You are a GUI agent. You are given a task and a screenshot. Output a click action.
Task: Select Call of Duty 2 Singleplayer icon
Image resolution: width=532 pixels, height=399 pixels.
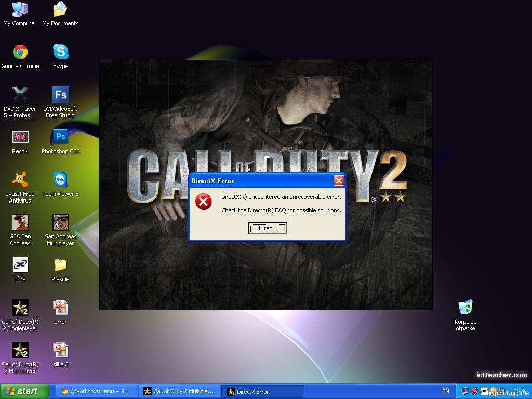pos(20,315)
